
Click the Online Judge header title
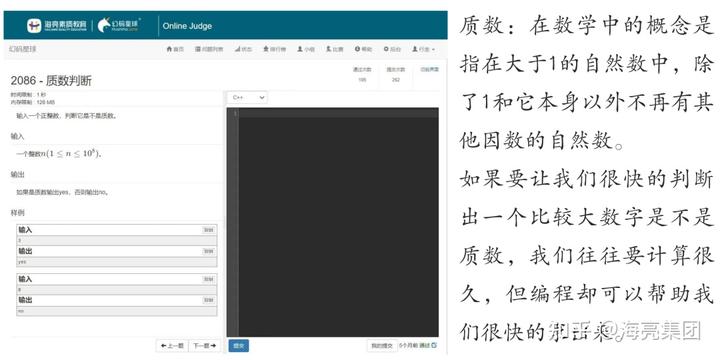point(187,26)
